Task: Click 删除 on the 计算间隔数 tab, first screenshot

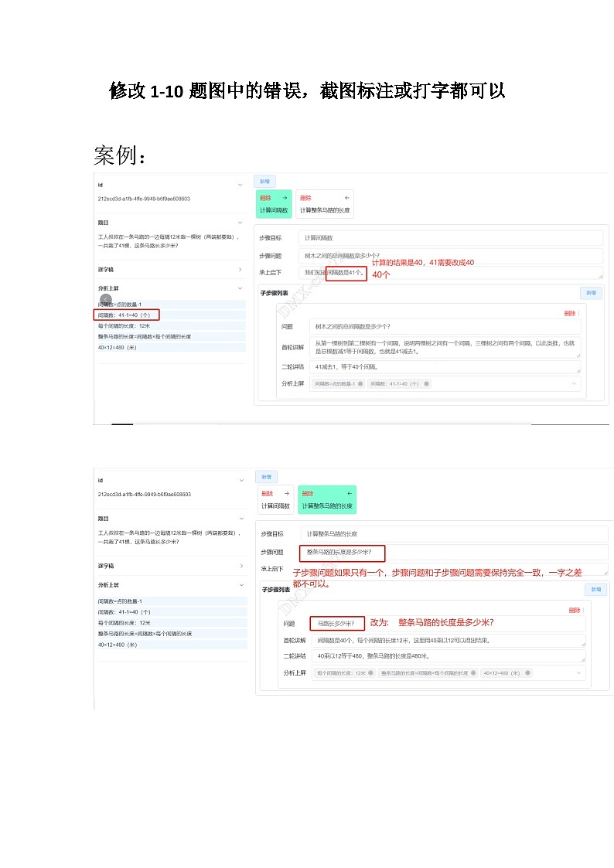Action: click(x=265, y=198)
